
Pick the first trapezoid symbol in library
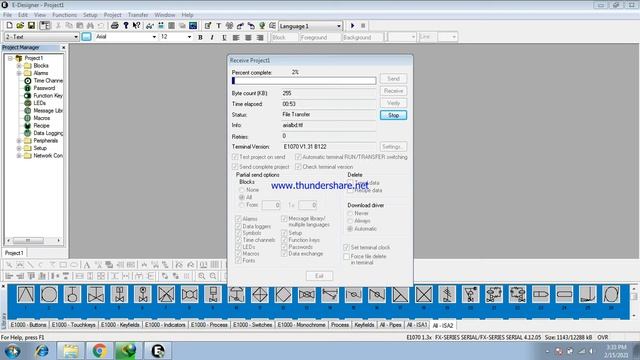[x=26, y=294]
